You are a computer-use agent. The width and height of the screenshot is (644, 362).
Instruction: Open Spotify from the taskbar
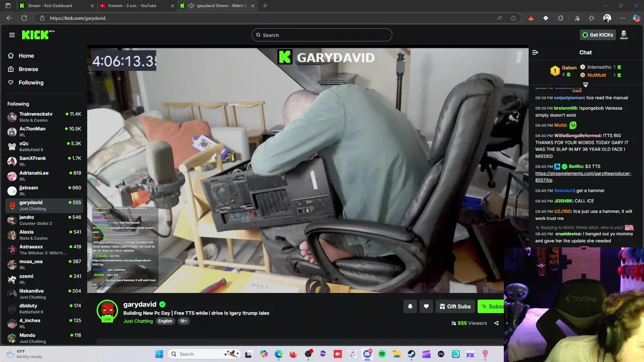382,354
